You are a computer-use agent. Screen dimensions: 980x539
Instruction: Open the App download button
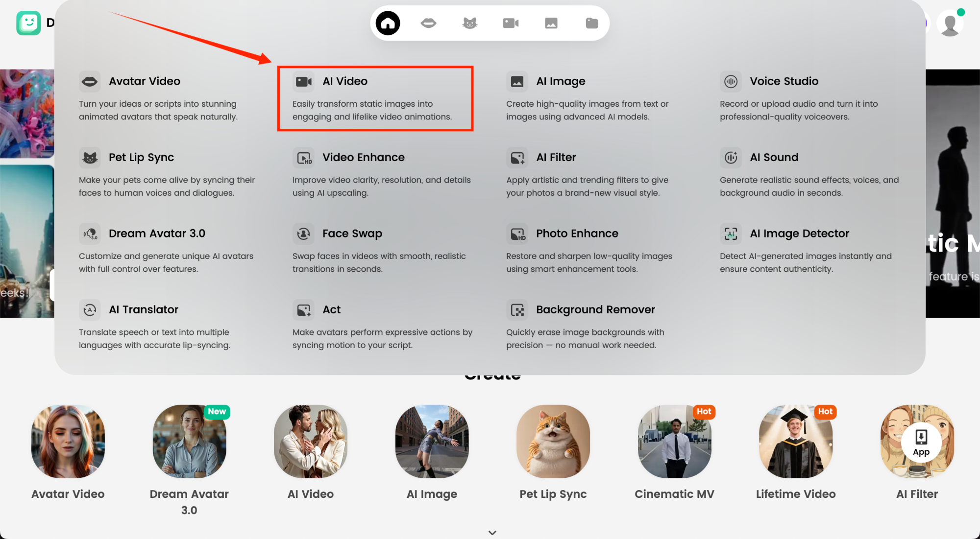(x=921, y=443)
